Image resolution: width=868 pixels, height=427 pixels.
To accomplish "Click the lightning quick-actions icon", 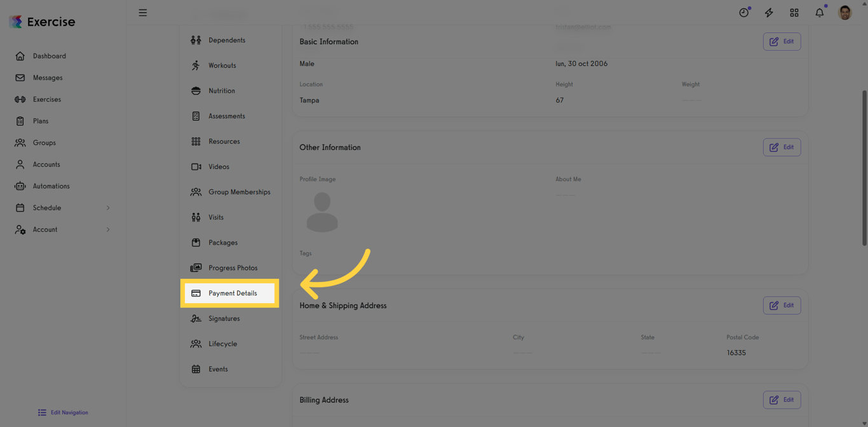I will click(x=769, y=12).
